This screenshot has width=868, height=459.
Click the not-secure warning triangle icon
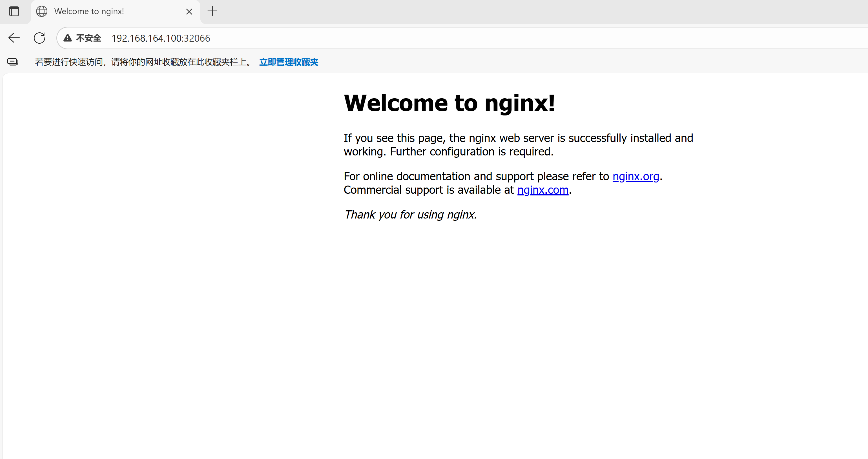coord(68,38)
